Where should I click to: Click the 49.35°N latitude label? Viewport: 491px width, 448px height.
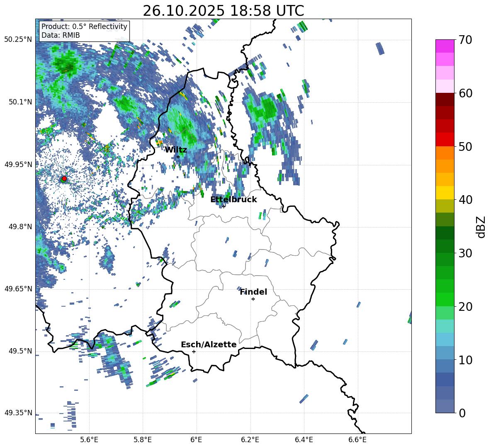(18, 413)
